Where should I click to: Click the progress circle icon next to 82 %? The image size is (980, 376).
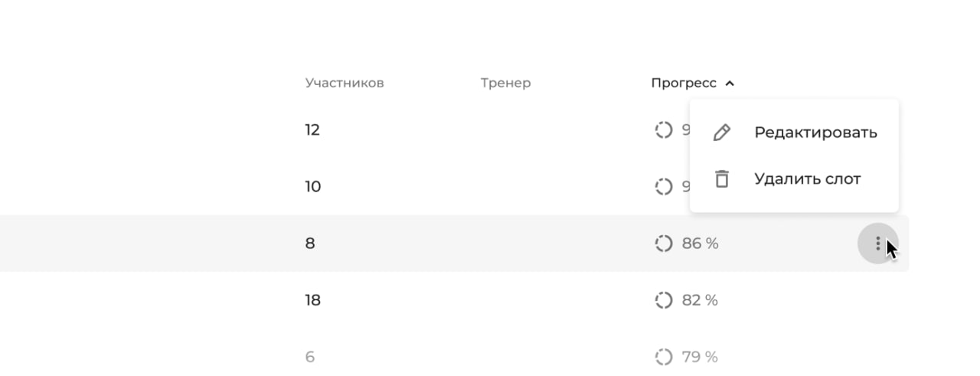[x=663, y=300]
